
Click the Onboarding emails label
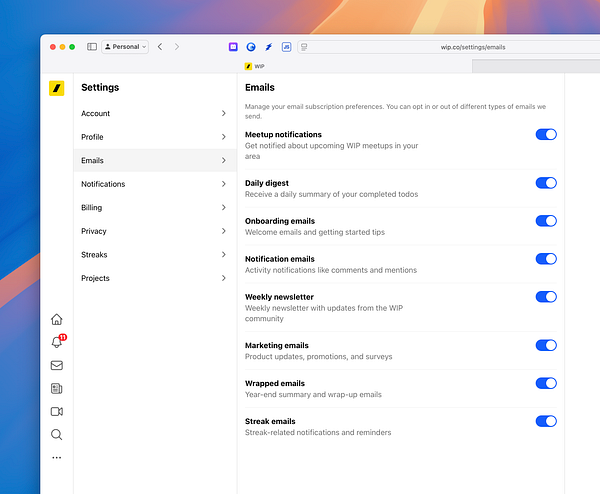tap(280, 221)
